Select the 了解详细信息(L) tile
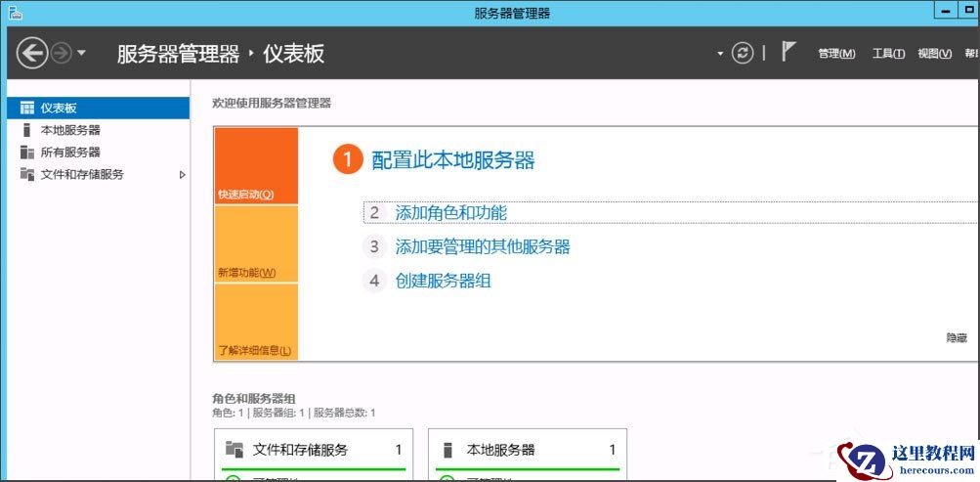Viewport: 980px width, 482px height. point(256,322)
